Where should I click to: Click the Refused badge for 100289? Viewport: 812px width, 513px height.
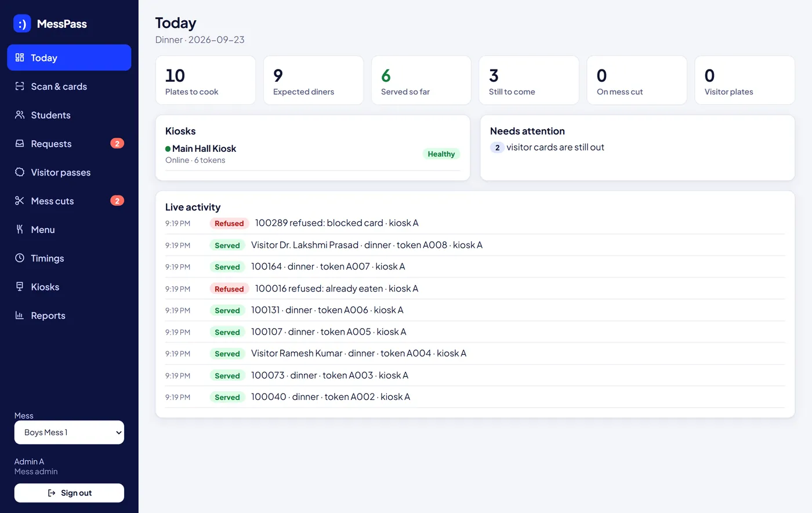pos(229,223)
